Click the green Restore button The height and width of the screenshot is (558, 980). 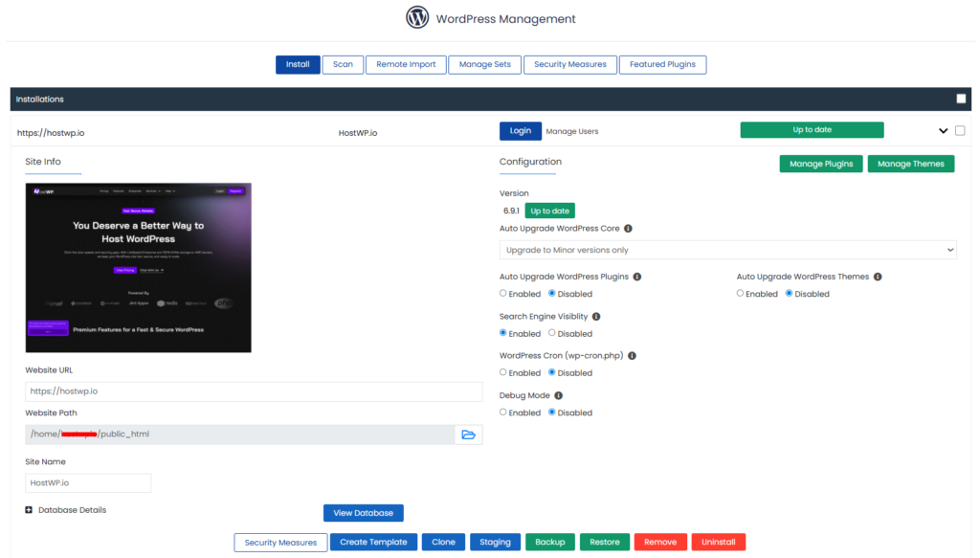[605, 542]
